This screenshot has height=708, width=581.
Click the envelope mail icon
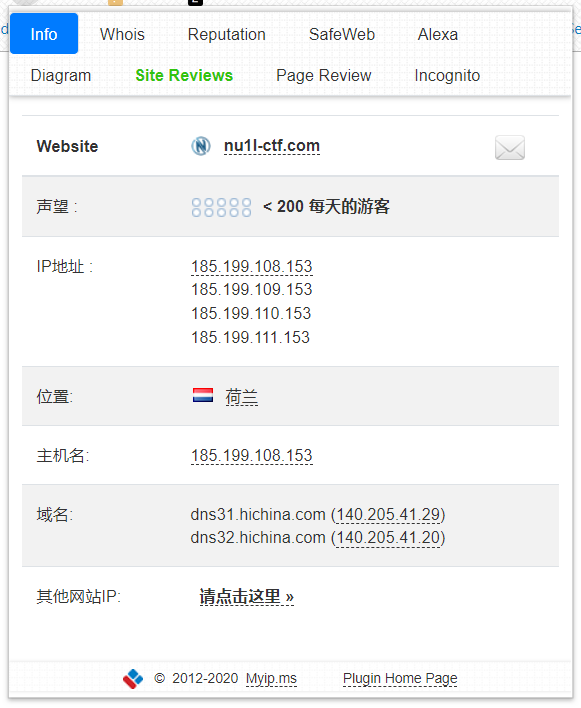[x=510, y=147]
